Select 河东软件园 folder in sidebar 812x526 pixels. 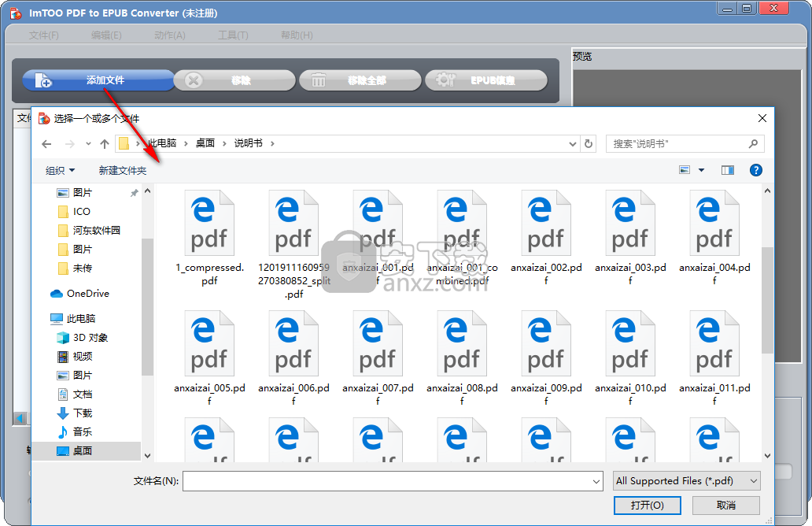click(96, 230)
